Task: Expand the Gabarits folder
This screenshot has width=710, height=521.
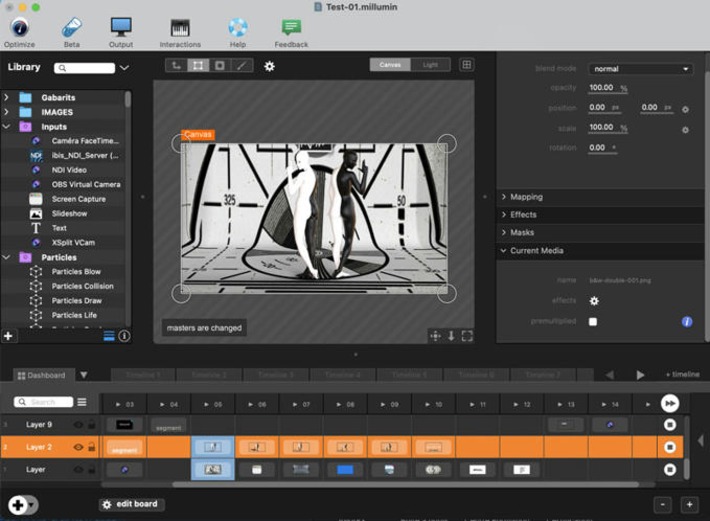Action: click(6, 97)
